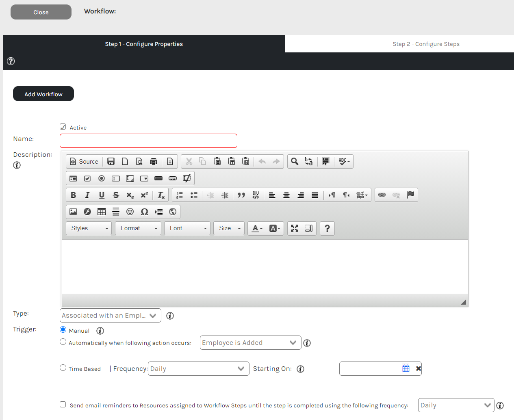Click the Insert Link icon
514x420 pixels.
(x=382, y=195)
